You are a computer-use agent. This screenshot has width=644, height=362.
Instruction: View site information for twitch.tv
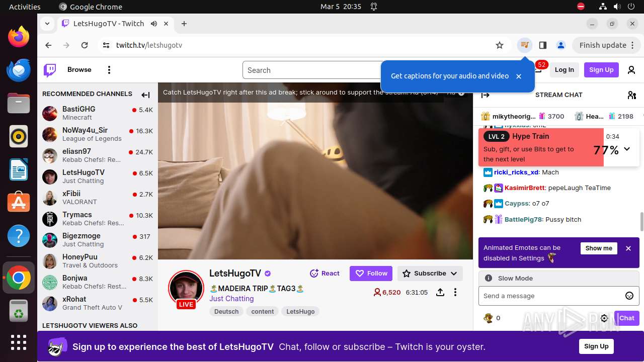(106, 45)
